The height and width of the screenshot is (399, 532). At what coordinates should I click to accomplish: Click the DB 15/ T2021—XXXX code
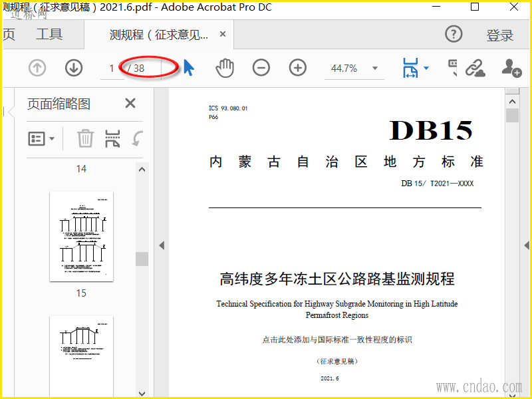tap(437, 184)
